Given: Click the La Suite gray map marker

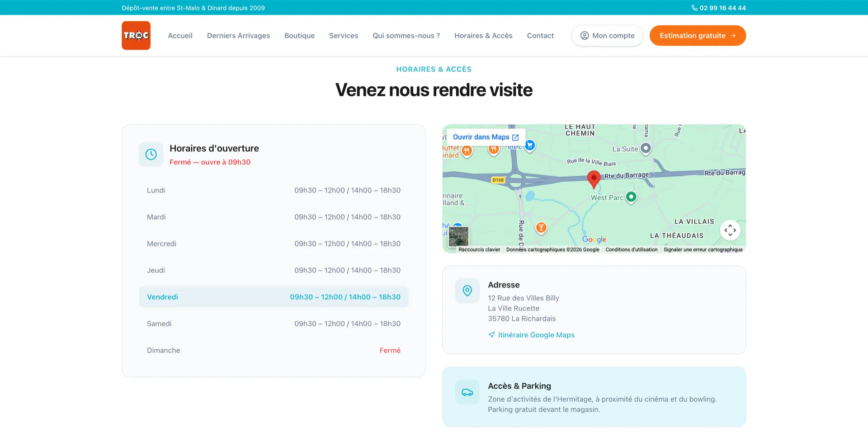Looking at the screenshot, I should point(646,148).
